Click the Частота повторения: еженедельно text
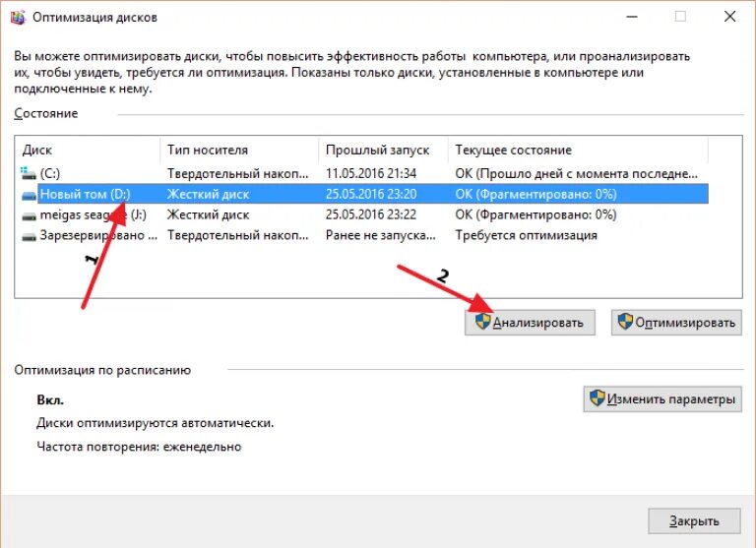 (139, 447)
